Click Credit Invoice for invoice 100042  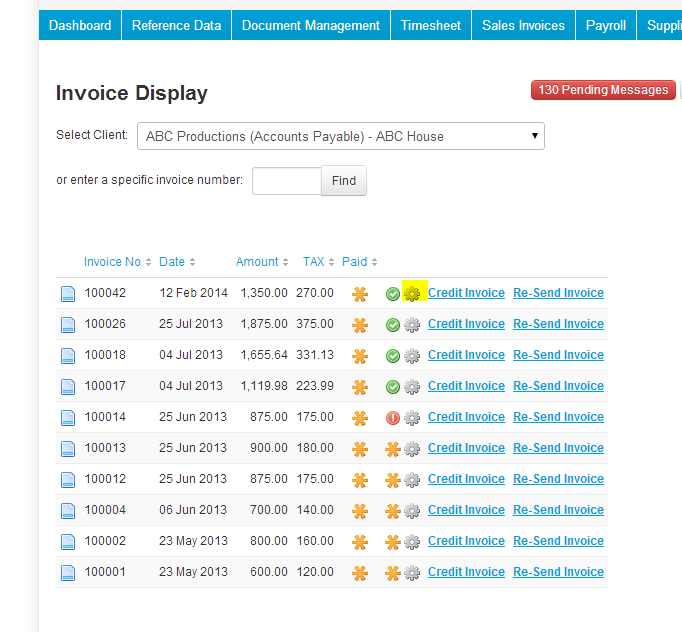pyautogui.click(x=466, y=293)
